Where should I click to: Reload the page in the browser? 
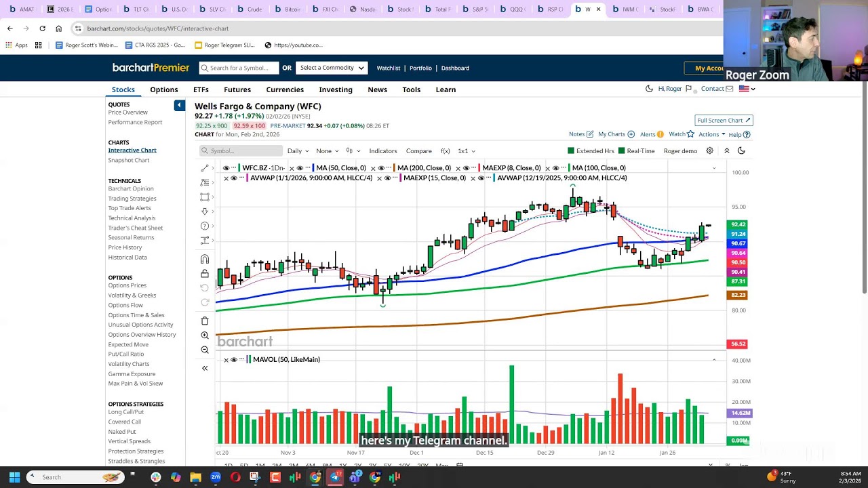[x=42, y=28]
